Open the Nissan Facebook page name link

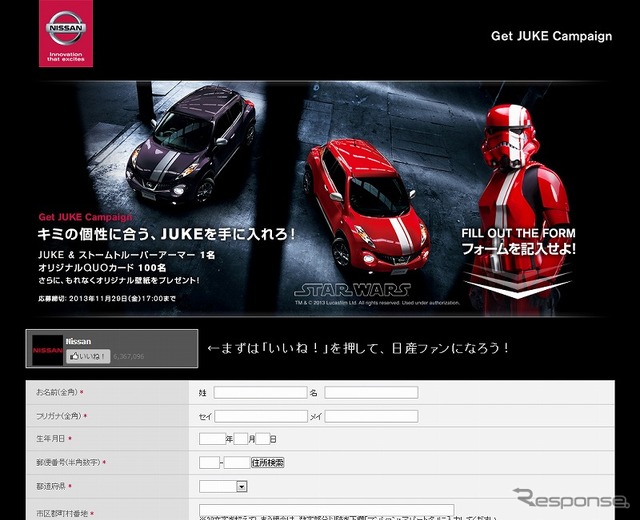[x=78, y=341]
